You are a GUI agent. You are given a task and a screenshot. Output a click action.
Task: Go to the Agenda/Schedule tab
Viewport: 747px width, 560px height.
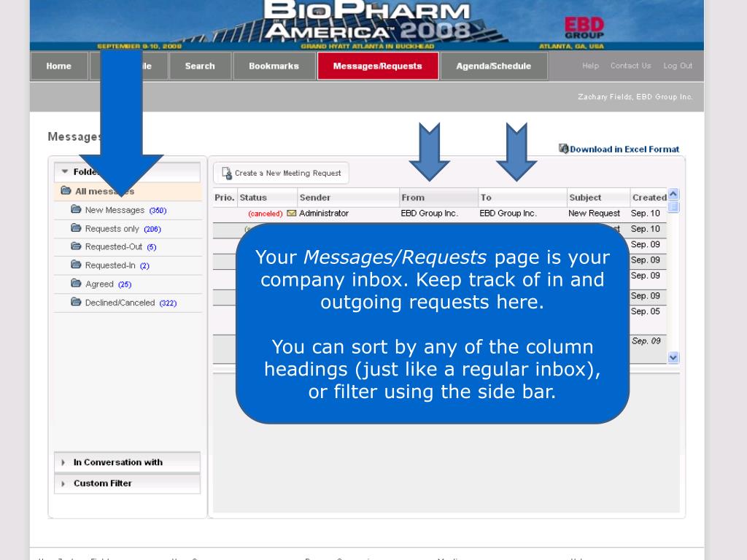click(x=494, y=66)
